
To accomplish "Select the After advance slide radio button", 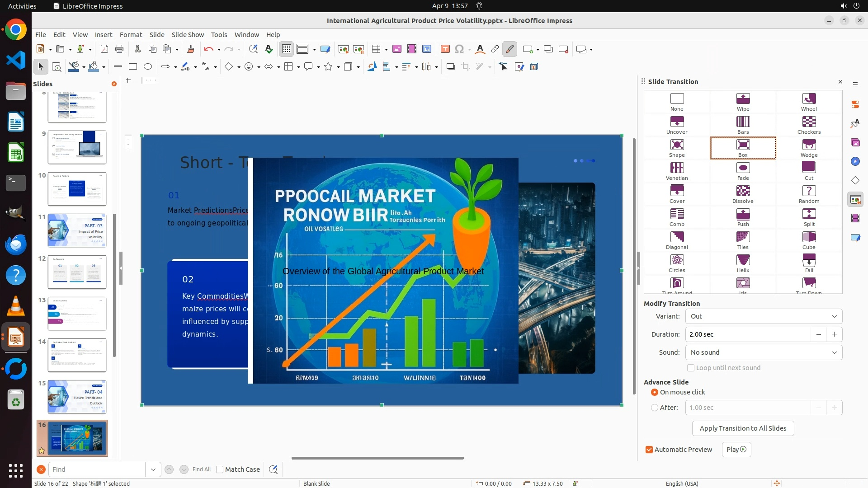I will pos(655,408).
